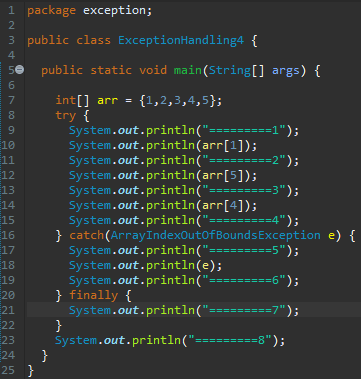Click the string "=========1"

point(247,130)
